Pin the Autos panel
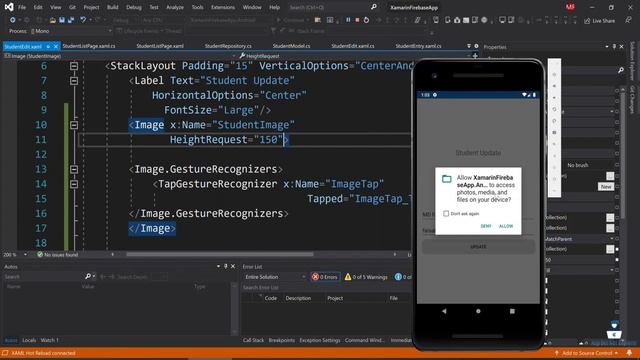640x360 pixels. (225, 266)
